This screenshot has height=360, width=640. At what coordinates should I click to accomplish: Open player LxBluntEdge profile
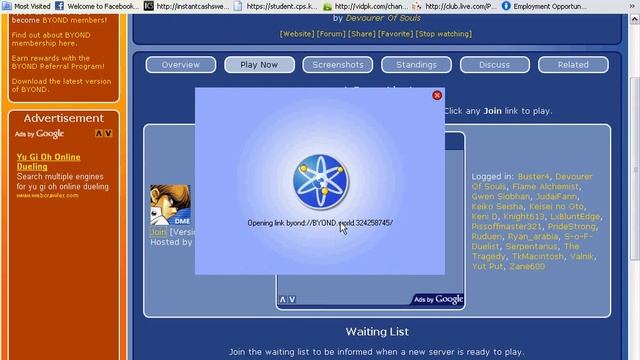(x=575, y=216)
